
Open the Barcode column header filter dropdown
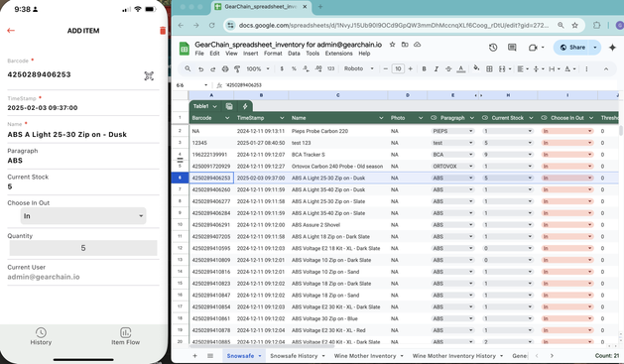coord(227,118)
